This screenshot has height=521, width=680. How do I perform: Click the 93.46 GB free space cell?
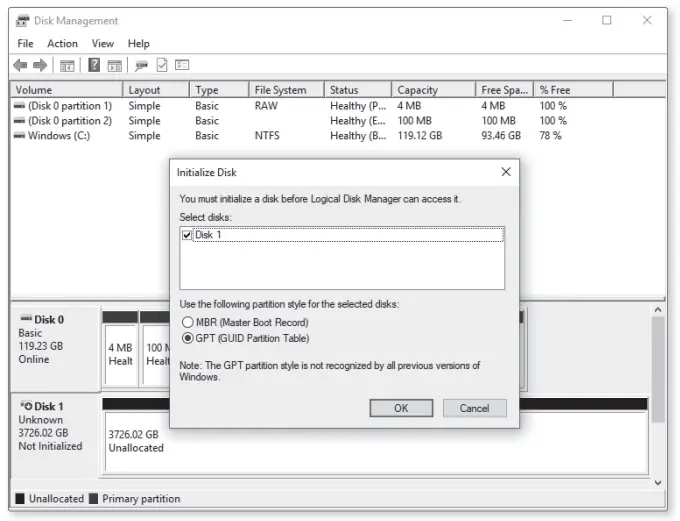coord(501,136)
